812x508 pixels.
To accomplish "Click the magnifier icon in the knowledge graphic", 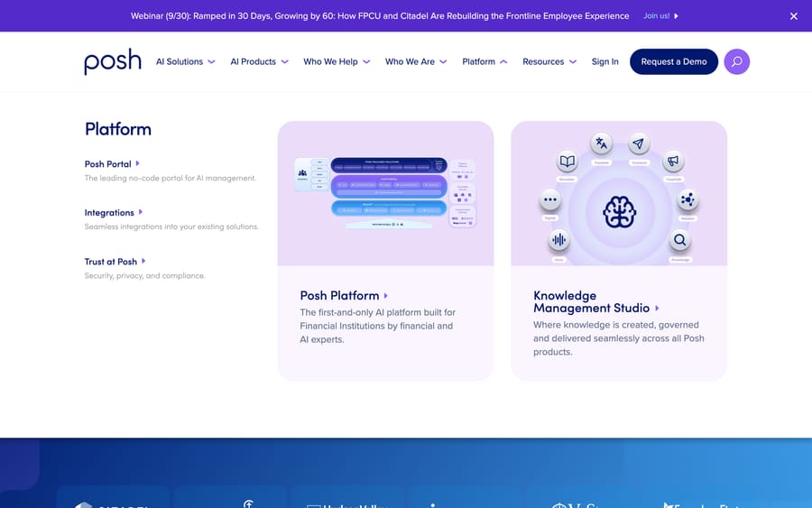I will 680,240.
